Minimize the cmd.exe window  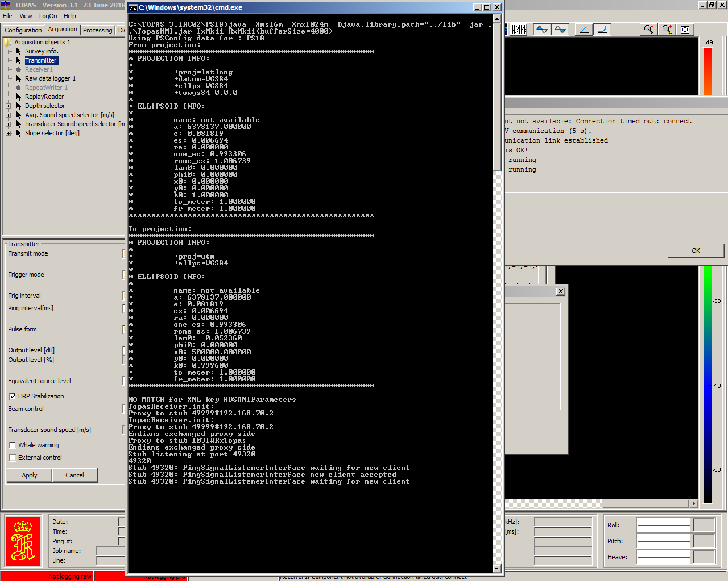click(477, 7)
